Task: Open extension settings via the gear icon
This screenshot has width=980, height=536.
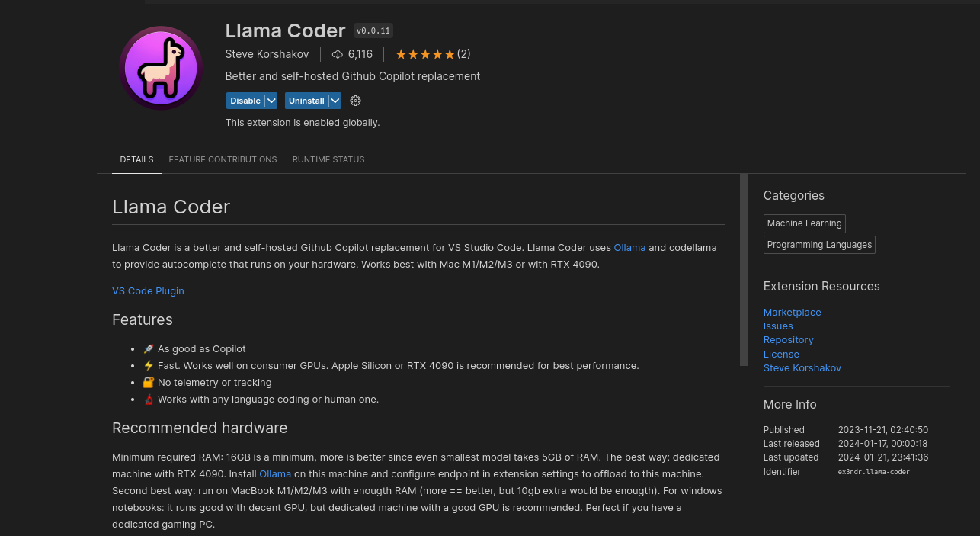Action: 355,100
